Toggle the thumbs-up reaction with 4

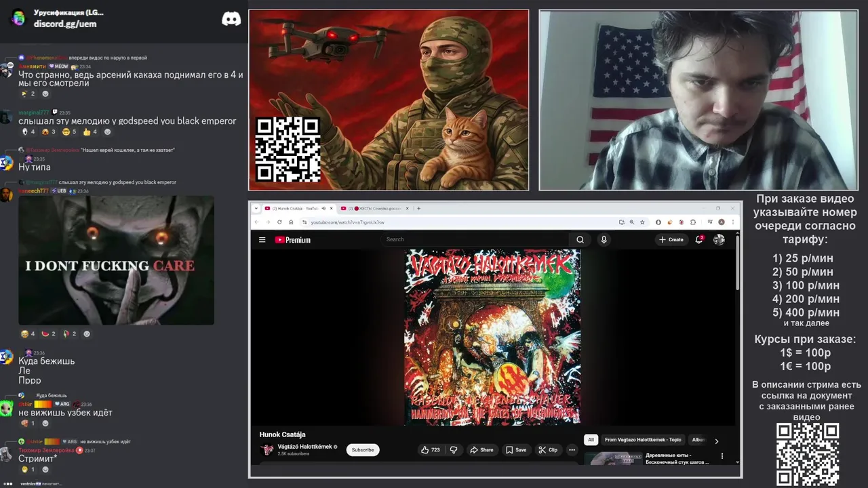[x=91, y=131]
